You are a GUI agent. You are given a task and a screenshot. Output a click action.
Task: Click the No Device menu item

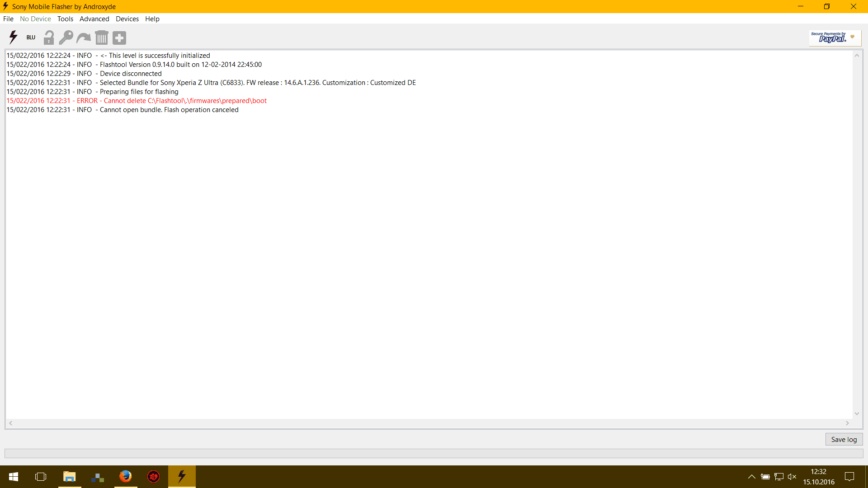click(35, 19)
